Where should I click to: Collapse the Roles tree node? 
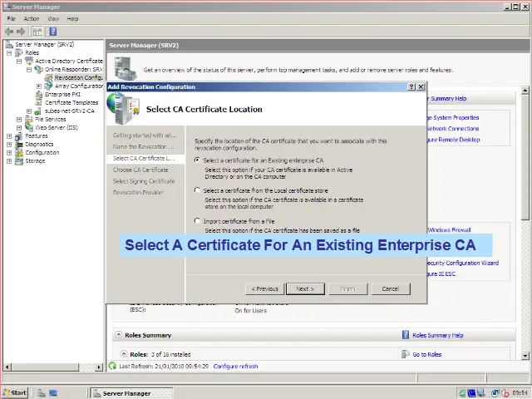point(9,53)
